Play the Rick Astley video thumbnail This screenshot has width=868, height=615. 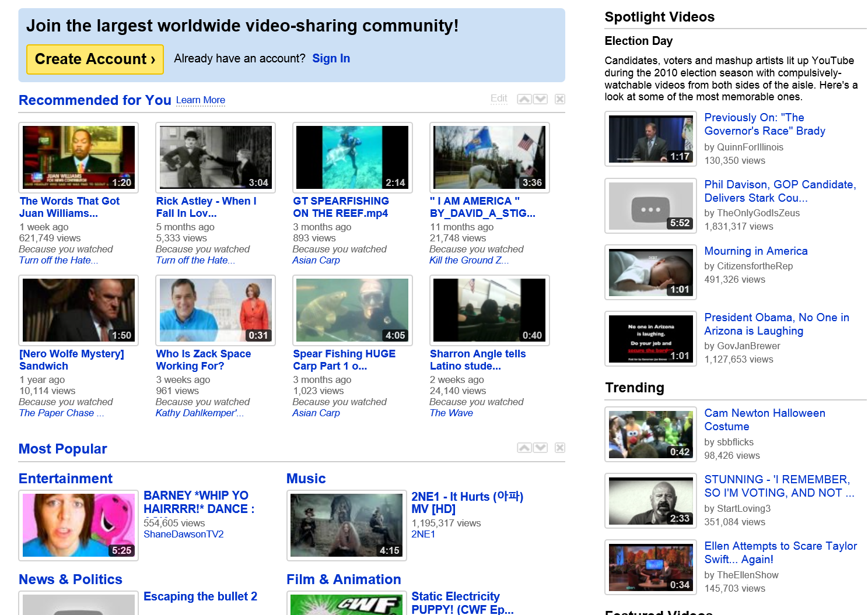pos(215,157)
